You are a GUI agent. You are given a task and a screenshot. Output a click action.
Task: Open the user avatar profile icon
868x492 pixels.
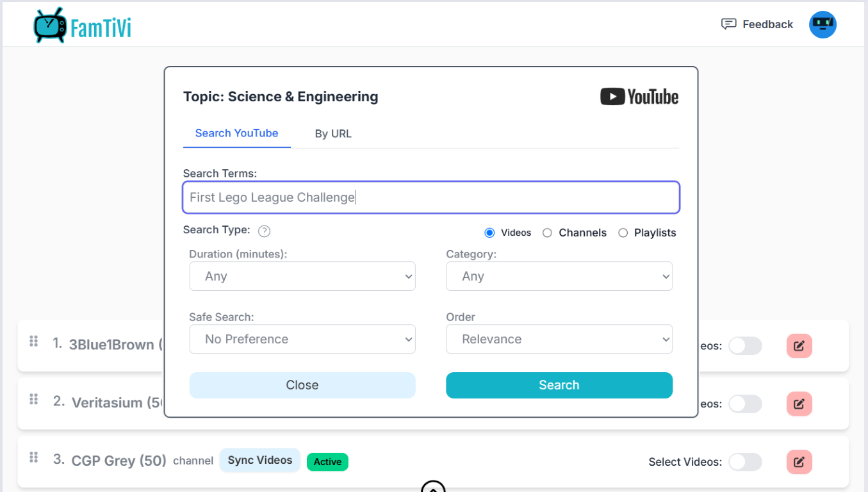click(x=823, y=24)
